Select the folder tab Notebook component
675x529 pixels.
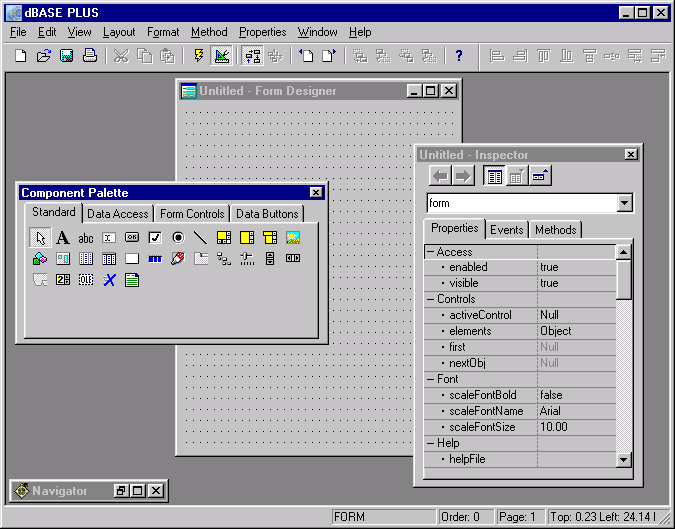(x=201, y=259)
